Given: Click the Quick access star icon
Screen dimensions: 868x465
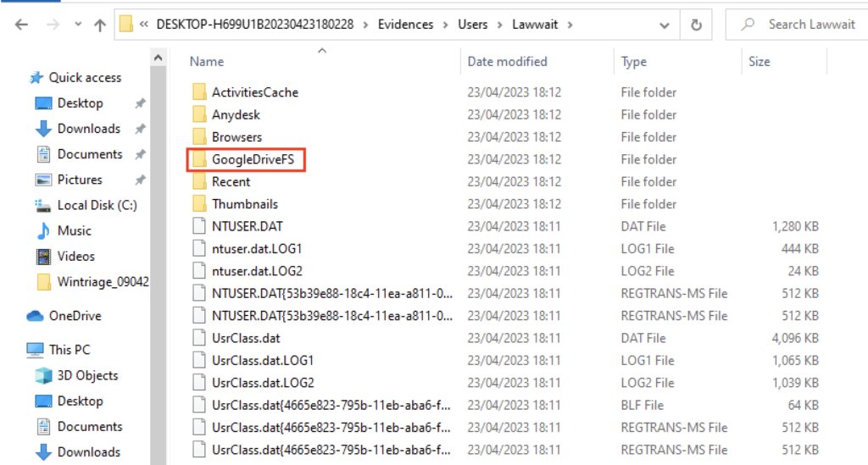Looking at the screenshot, I should click(36, 77).
